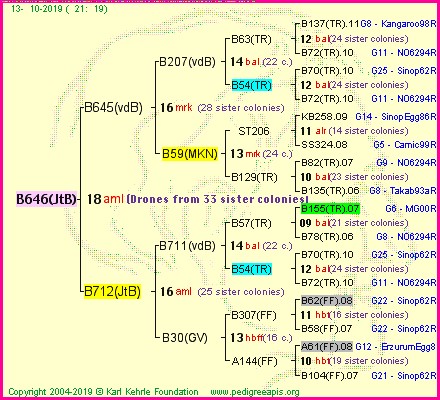Click the green highlighted B155(TR).07 entry
This screenshot has width=440, height=400.
330,209
